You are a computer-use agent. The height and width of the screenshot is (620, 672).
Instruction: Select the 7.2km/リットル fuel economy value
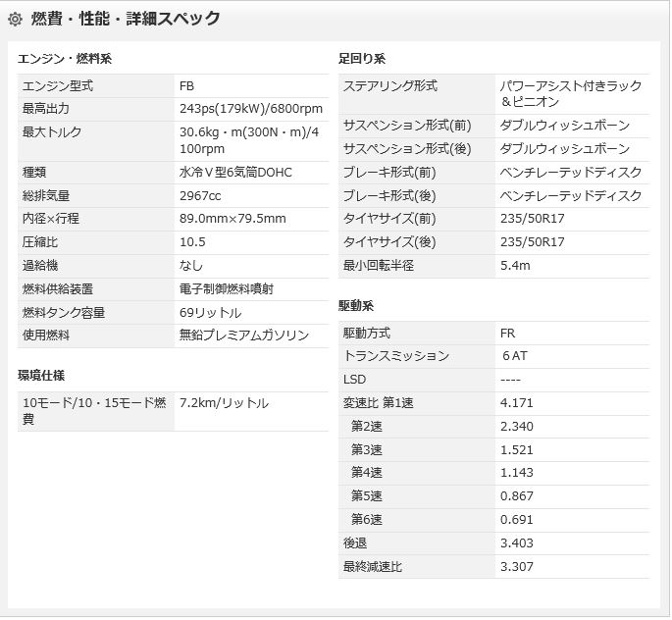point(224,403)
